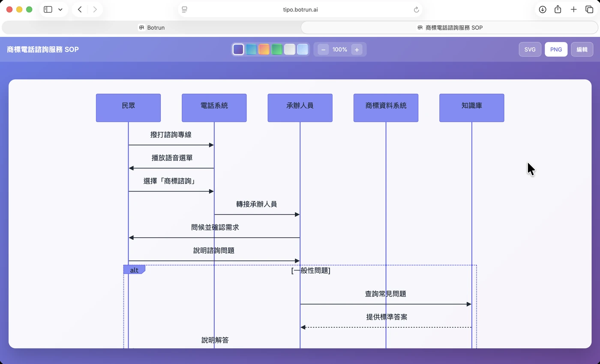
Task: Open the page reader menu icon
Action: [185, 9]
